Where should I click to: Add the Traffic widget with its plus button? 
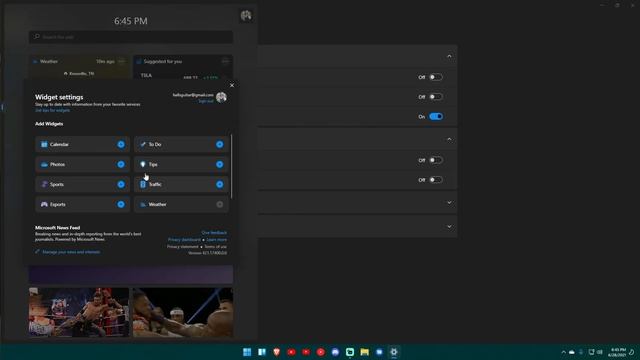pyautogui.click(x=220, y=184)
